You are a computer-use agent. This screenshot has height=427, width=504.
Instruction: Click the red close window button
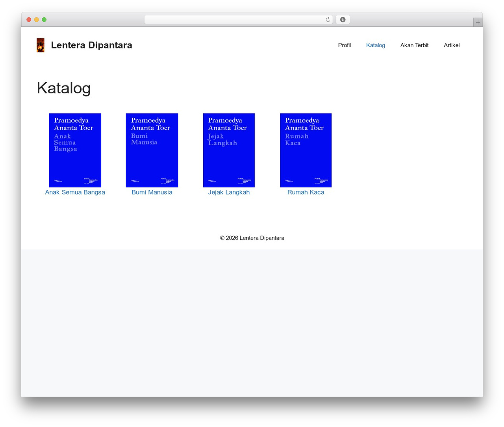29,20
